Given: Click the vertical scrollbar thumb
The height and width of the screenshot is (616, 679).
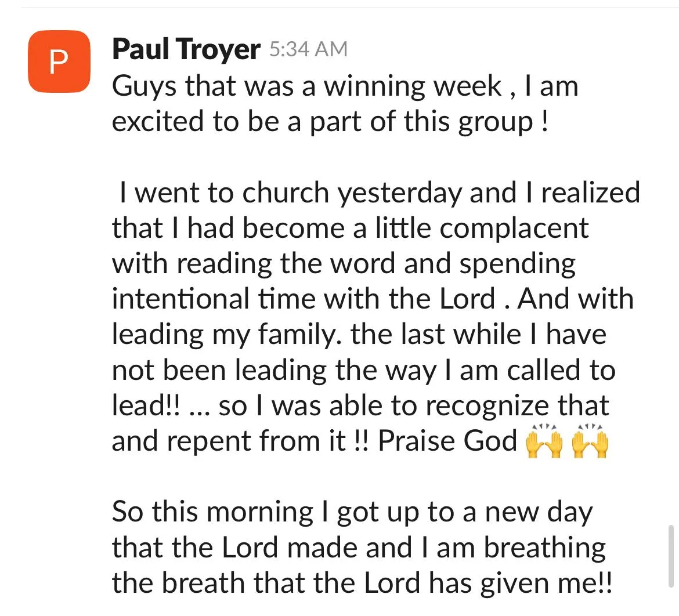Looking at the screenshot, I should pos(671,556).
